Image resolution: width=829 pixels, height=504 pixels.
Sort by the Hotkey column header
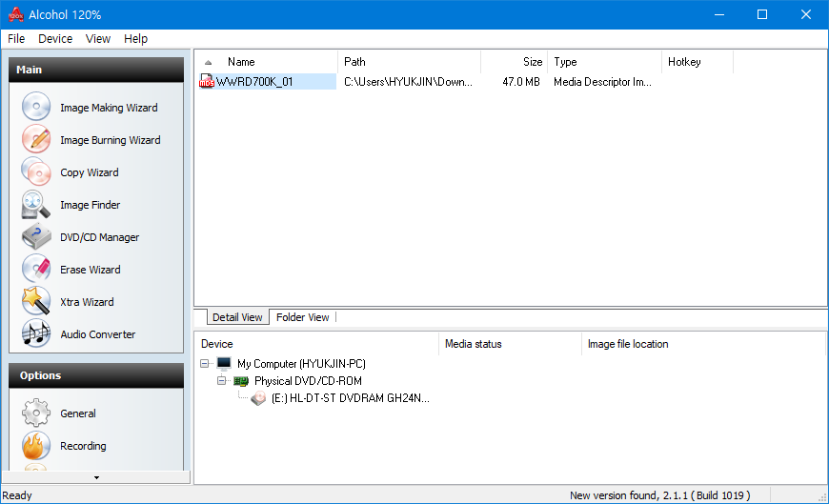click(697, 62)
